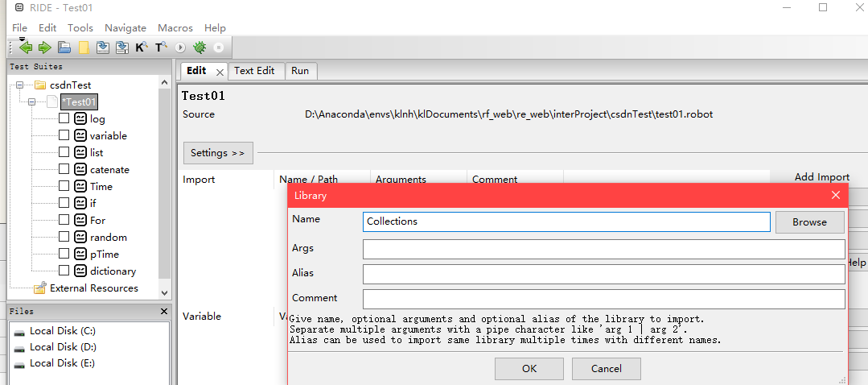Click the csdnTest folder icon
Image resolution: width=868 pixels, height=385 pixels.
click(40, 85)
